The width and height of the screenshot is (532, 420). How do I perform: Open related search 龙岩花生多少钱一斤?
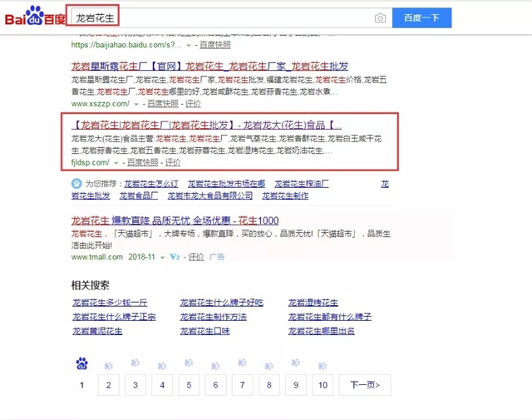pyautogui.click(x=110, y=303)
